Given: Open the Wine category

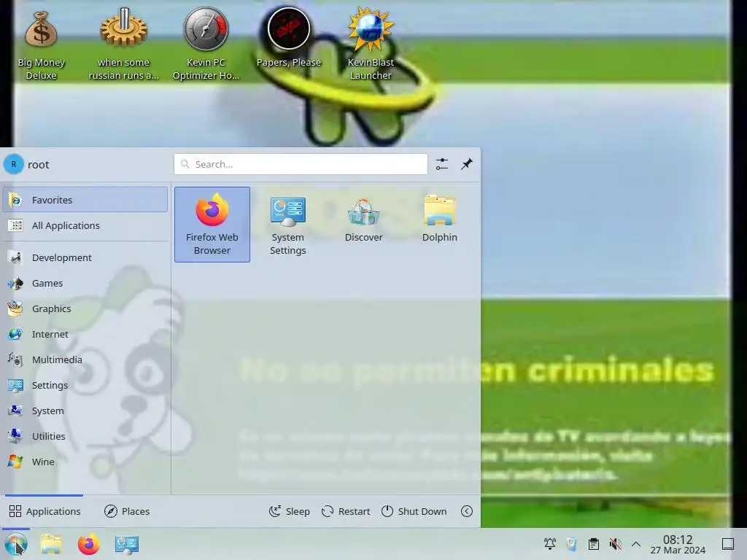Looking at the screenshot, I should [x=85, y=462].
